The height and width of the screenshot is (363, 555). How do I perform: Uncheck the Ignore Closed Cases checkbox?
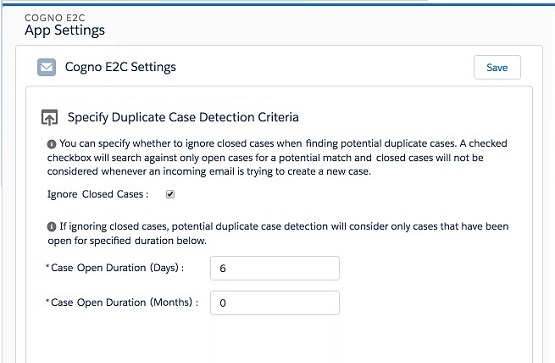pyautogui.click(x=170, y=194)
